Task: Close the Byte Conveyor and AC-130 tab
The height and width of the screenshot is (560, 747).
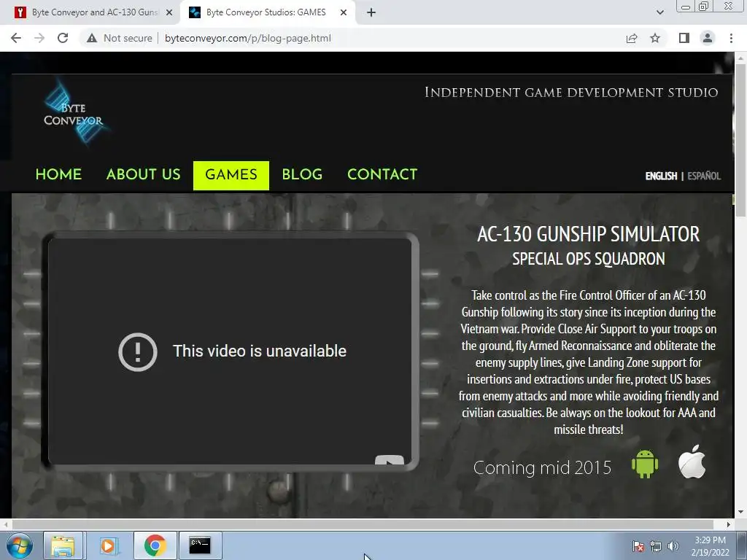Action: tap(169, 12)
